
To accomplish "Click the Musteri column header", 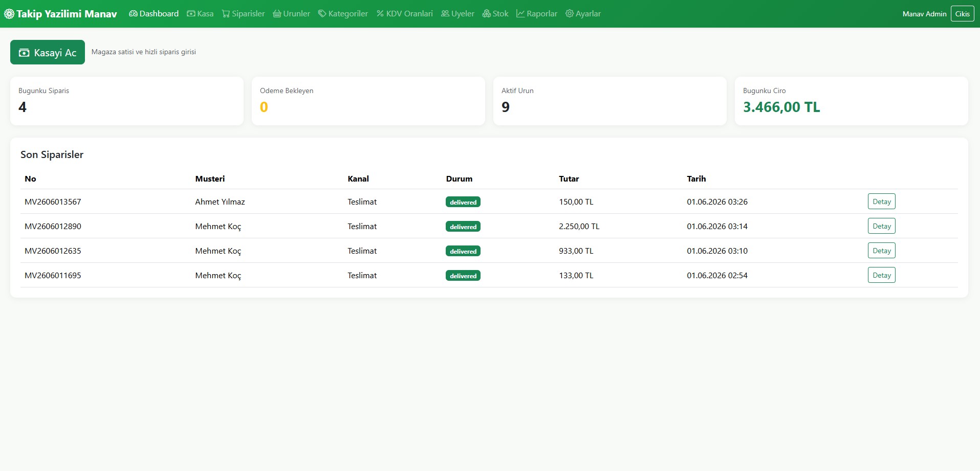I will [210, 179].
